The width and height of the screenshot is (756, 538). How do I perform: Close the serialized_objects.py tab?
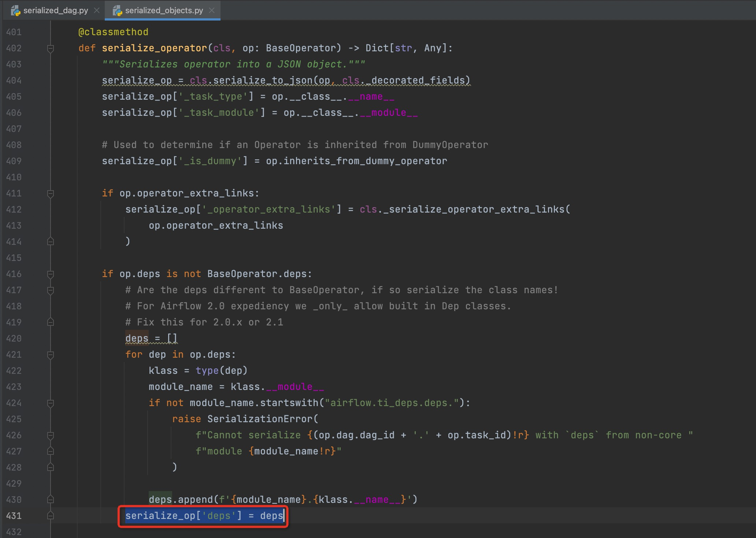click(212, 11)
